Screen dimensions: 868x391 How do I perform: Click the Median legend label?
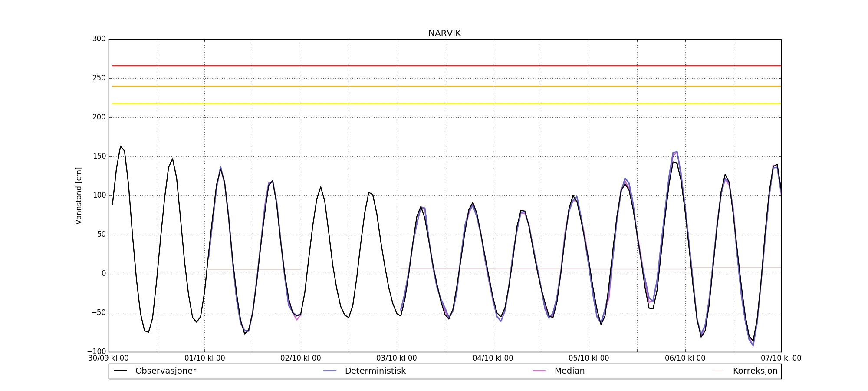coord(569,371)
